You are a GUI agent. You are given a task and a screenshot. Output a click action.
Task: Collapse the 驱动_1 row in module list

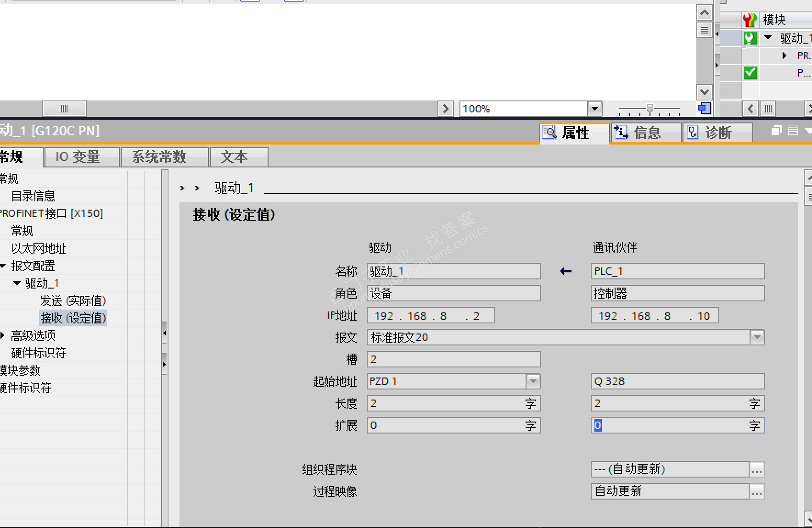pyautogui.click(x=768, y=38)
